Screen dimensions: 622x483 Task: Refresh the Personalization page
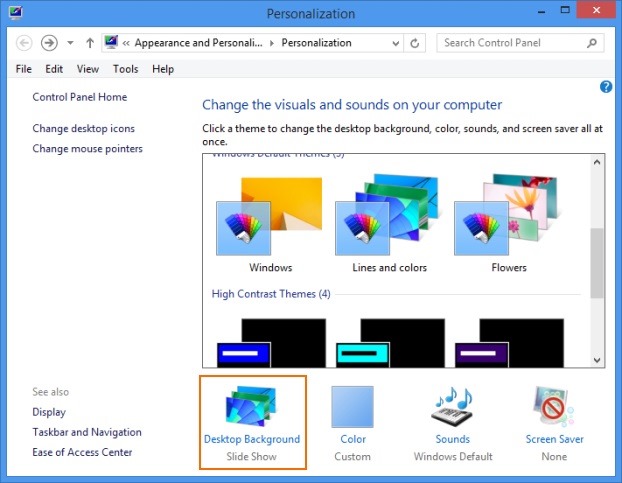(x=415, y=43)
